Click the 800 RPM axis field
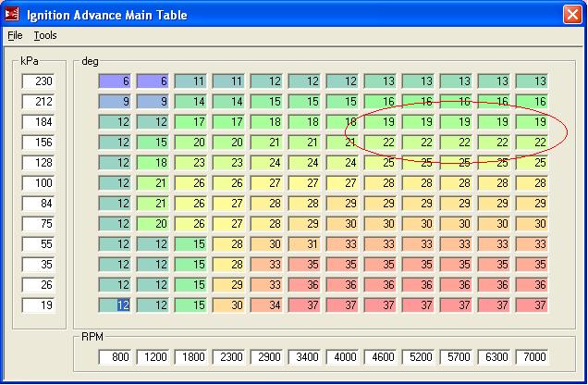The image size is (588, 385). (115, 356)
